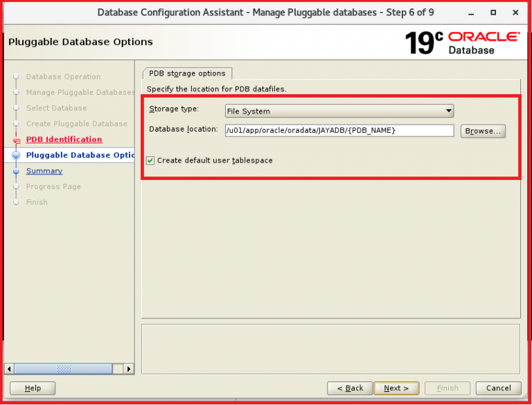This screenshot has height=405, width=532.
Task: Click the Database location text field
Action: 339,131
